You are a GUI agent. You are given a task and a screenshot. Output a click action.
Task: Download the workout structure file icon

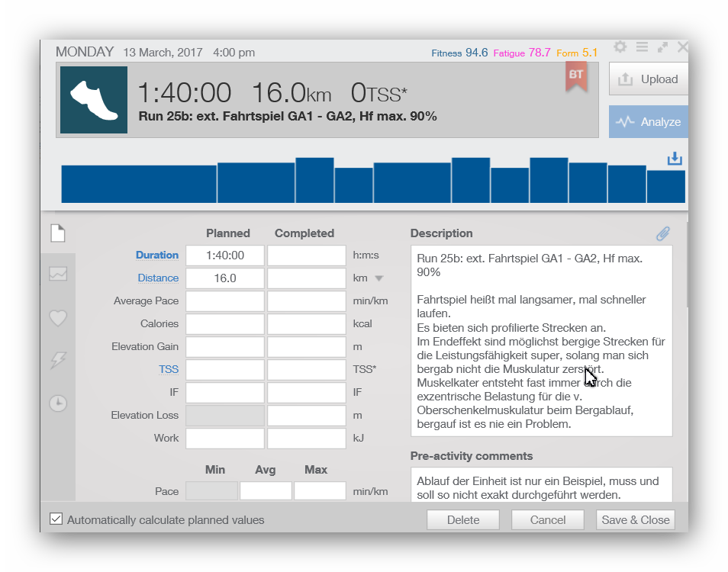pos(675,159)
